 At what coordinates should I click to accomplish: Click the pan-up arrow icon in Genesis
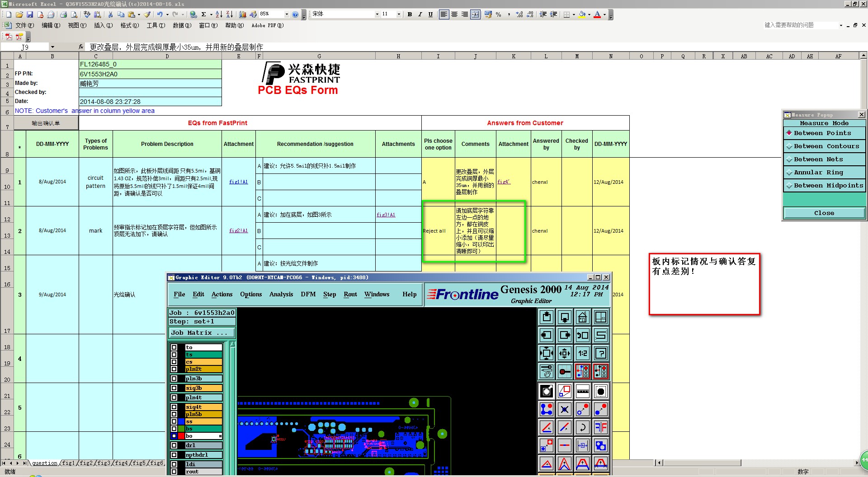[x=547, y=318]
